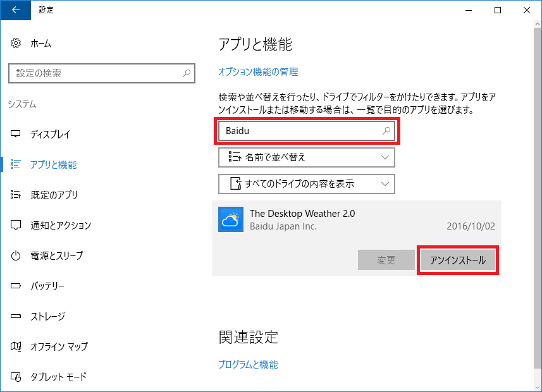Viewport: 542px width, 392px height.
Task: Select 既定のアプリ in the sidebar
Action: (54, 195)
